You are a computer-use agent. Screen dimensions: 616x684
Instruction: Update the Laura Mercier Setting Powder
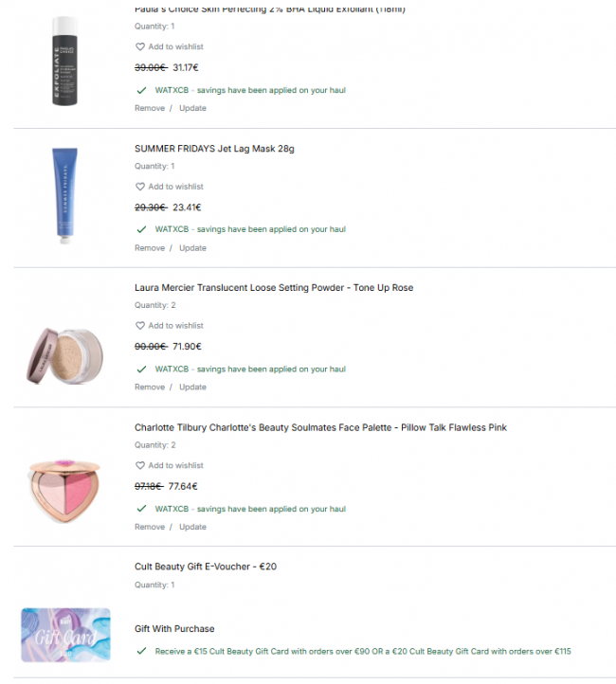click(192, 387)
